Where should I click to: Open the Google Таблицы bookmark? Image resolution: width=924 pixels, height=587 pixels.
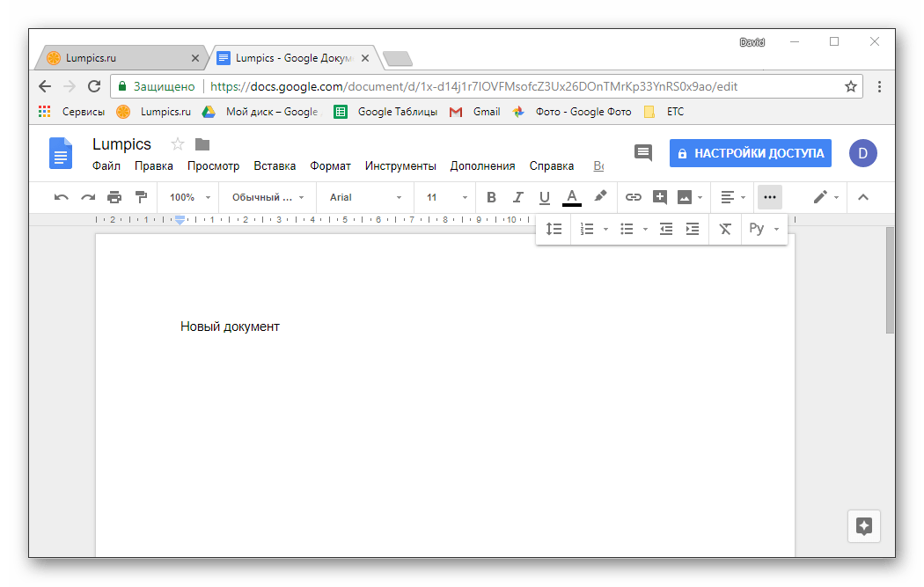pos(385,112)
